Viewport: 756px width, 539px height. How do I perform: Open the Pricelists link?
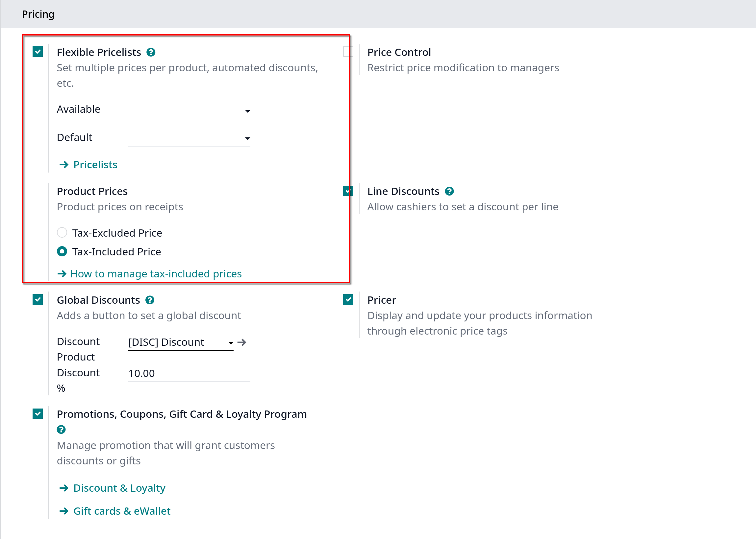pos(95,165)
